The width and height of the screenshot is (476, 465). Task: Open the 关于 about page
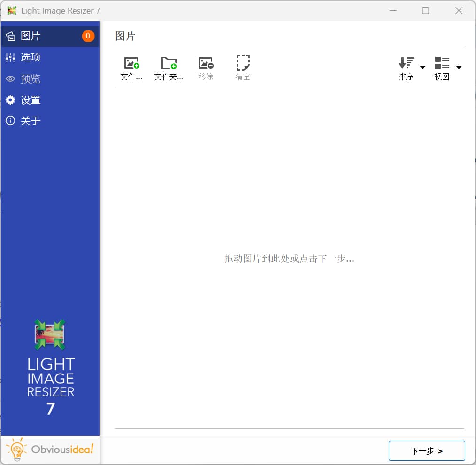pyautogui.click(x=31, y=121)
